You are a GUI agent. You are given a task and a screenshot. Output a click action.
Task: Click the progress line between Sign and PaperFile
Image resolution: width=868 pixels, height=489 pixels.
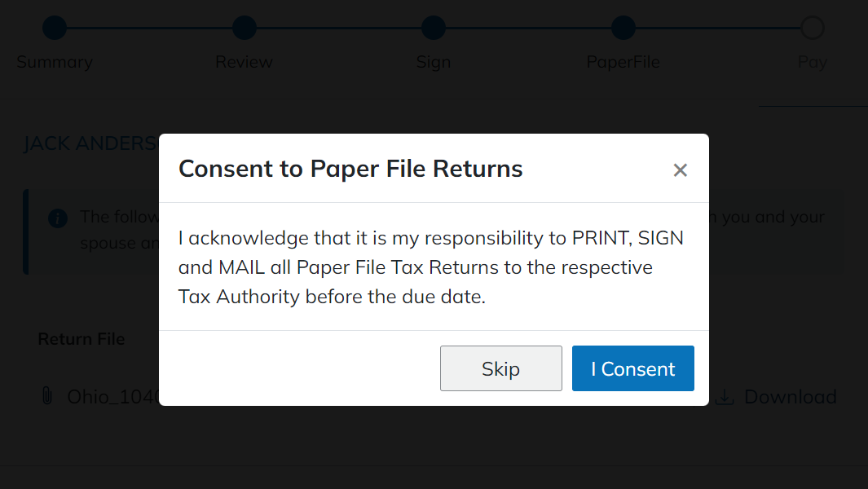pos(528,27)
